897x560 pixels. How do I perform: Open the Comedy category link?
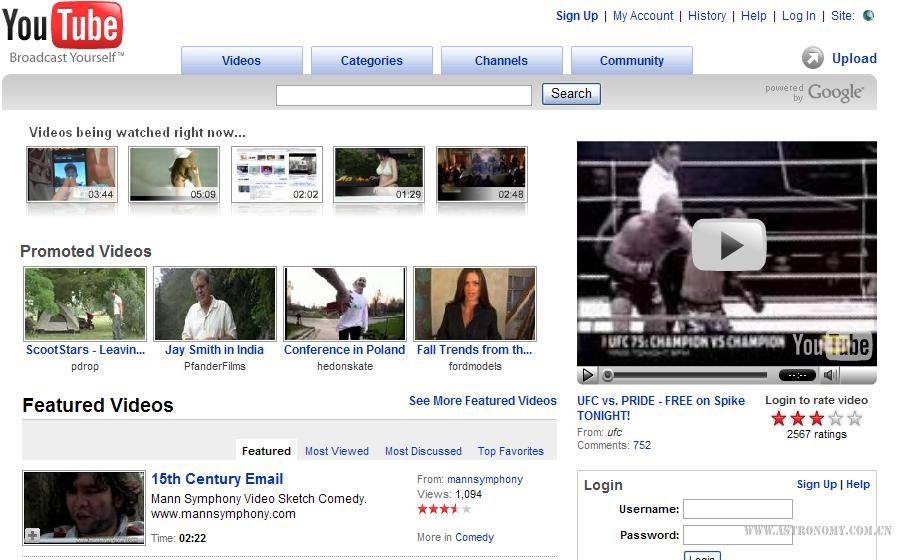[474, 537]
